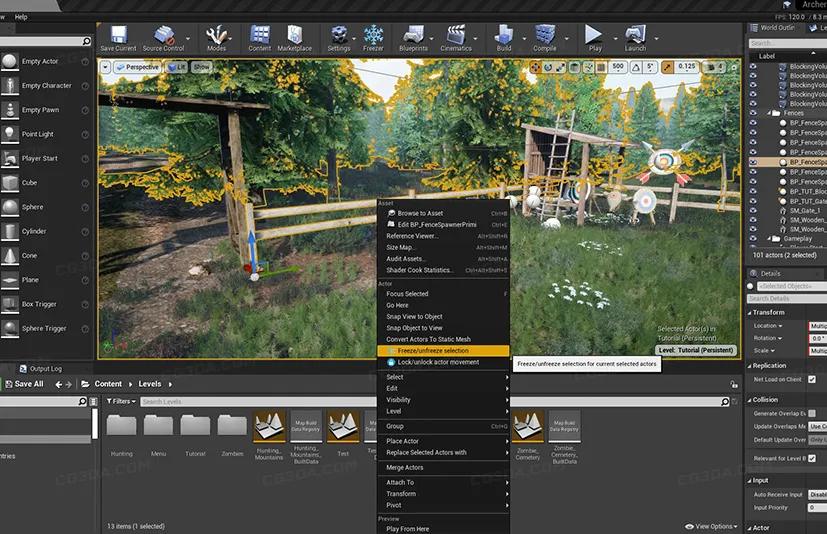Click the Hunting_Mountains level thumbnail
827x534 pixels.
click(269, 426)
